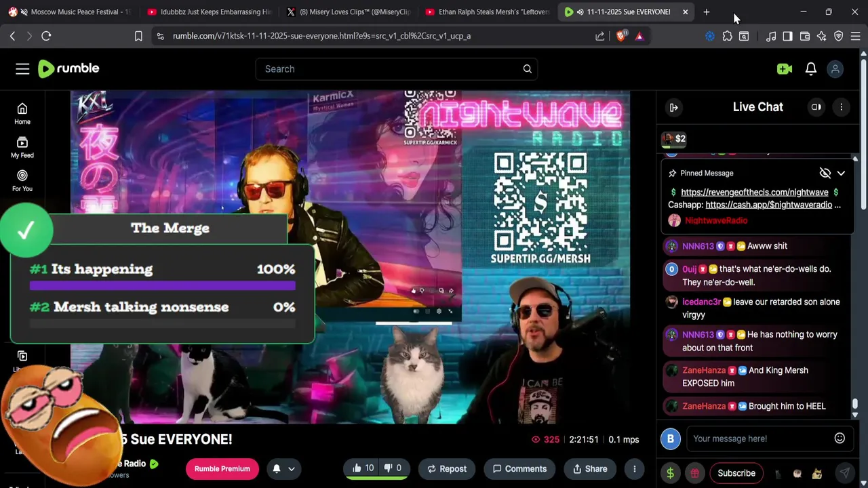This screenshot has width=868, height=488.
Task: Open the Comments button
Action: (x=519, y=468)
